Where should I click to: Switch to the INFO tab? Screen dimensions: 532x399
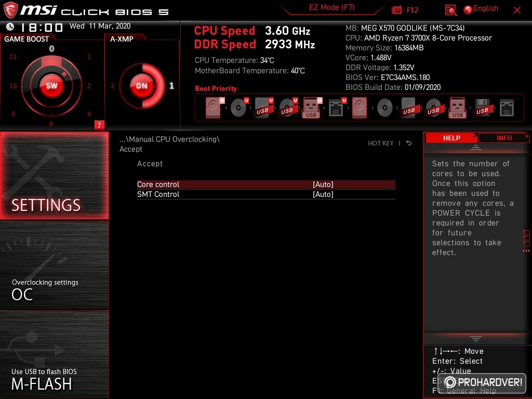tap(504, 138)
